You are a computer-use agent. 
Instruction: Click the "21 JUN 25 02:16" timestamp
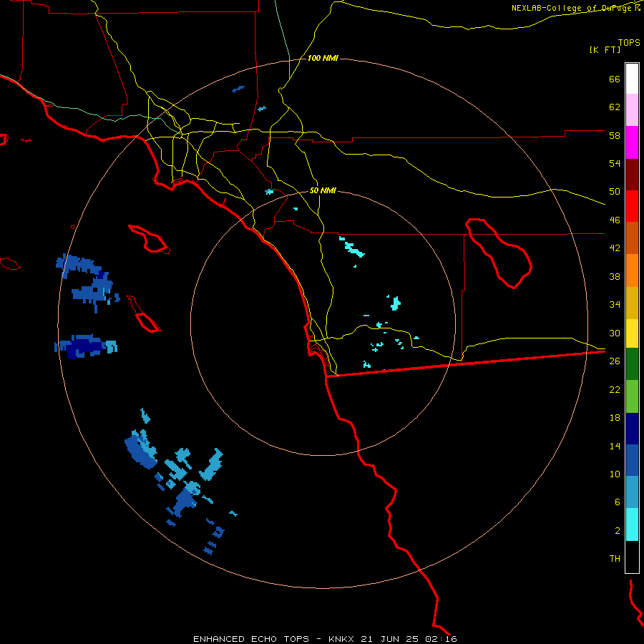coord(409,639)
